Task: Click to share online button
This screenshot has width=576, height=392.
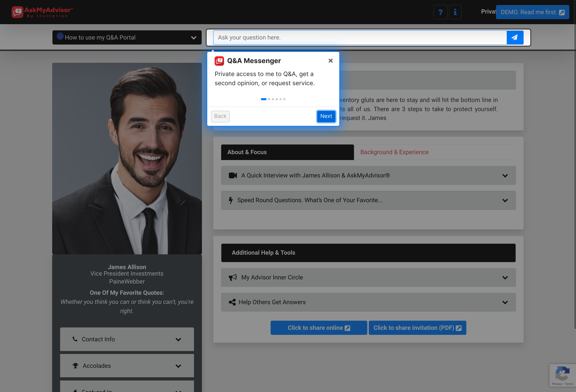Action: point(319,328)
